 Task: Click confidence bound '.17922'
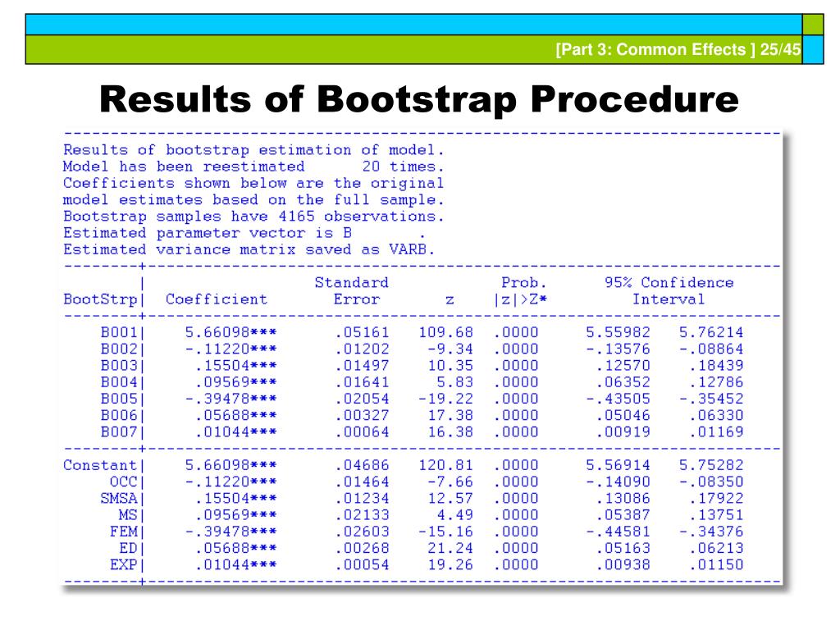[716, 499]
